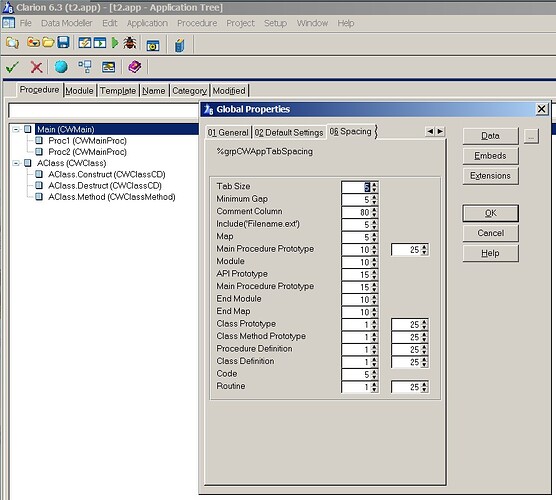
Task: Open the Project menu
Action: (240, 23)
